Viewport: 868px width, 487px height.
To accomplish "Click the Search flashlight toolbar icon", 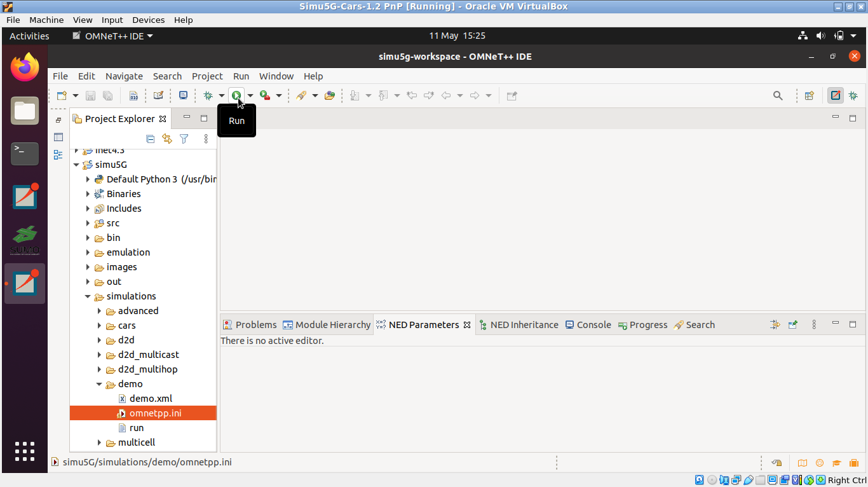I will (x=301, y=95).
